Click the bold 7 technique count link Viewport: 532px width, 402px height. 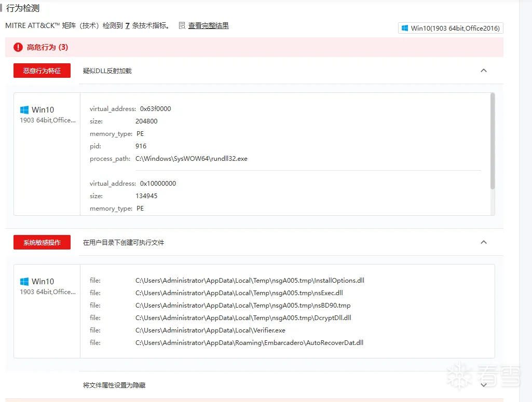pyautogui.click(x=127, y=25)
